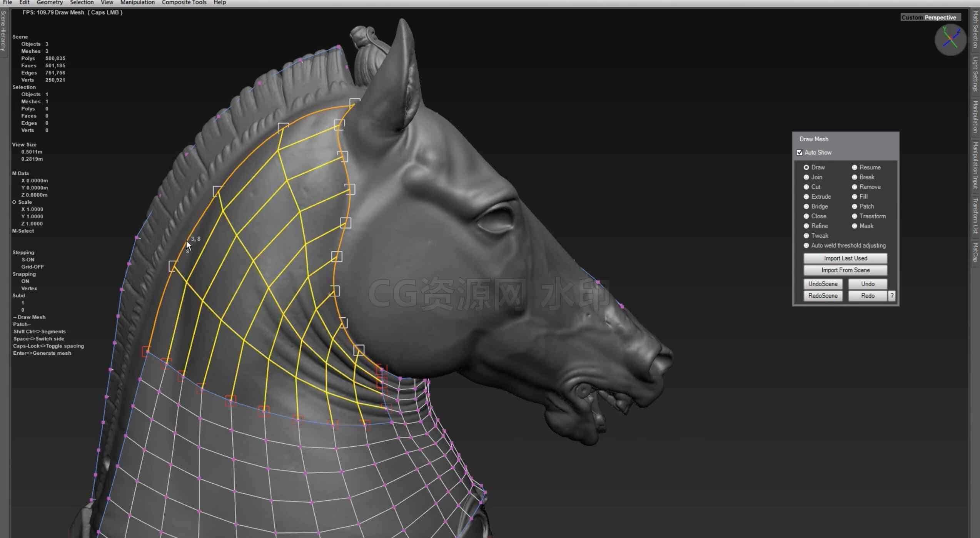Image resolution: width=980 pixels, height=538 pixels.
Task: Click Import From Scene button
Action: 845,270
